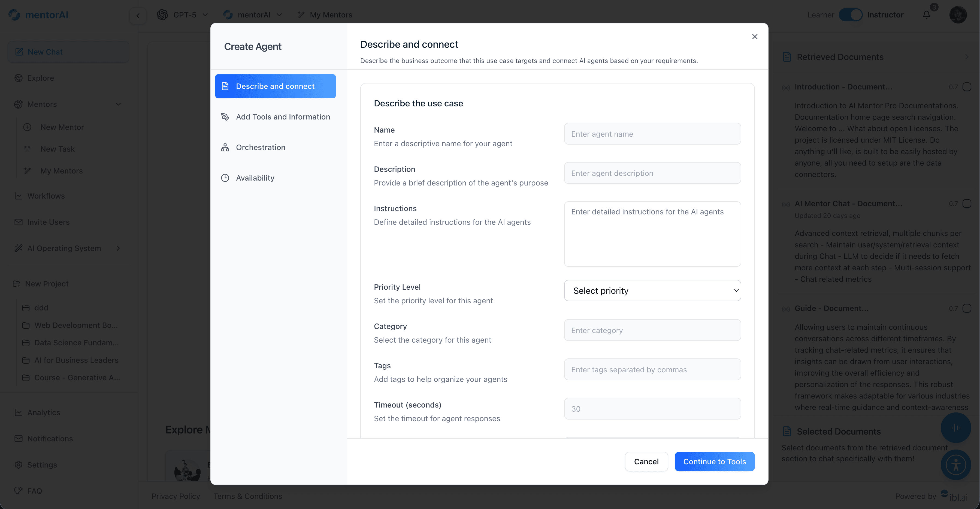Select the Orchestration step icon
Screen dimensions: 980x509
[225, 147]
